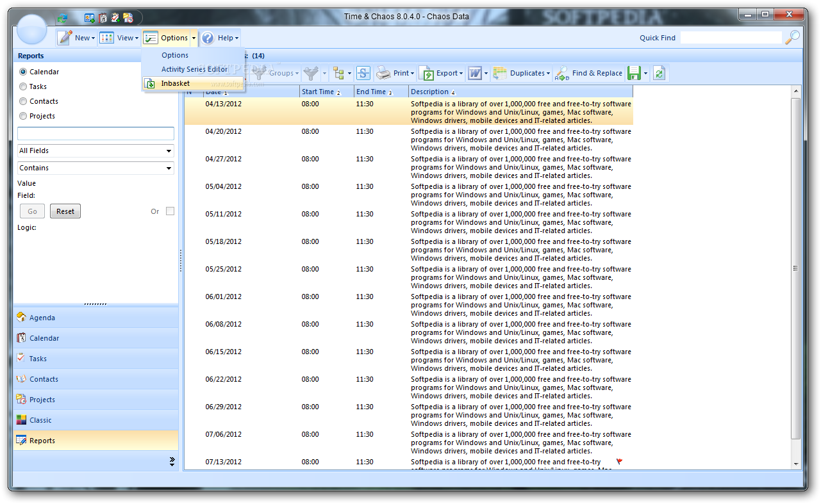
Task: Sort by the Description column header
Action: click(520, 92)
